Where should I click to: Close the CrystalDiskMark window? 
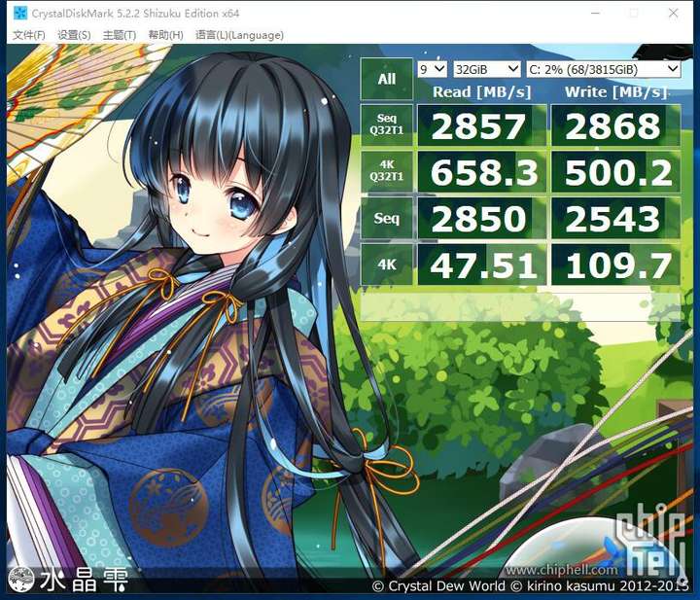coord(673,14)
